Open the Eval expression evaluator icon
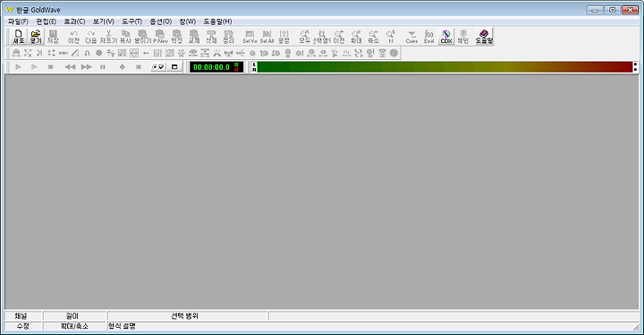The height and width of the screenshot is (335, 644). 428,37
